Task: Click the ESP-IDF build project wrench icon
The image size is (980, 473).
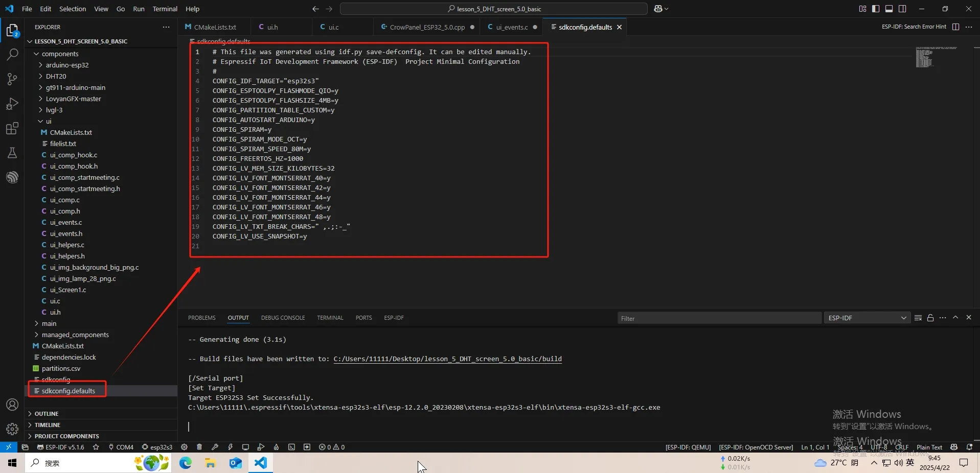Action: [x=215, y=447]
